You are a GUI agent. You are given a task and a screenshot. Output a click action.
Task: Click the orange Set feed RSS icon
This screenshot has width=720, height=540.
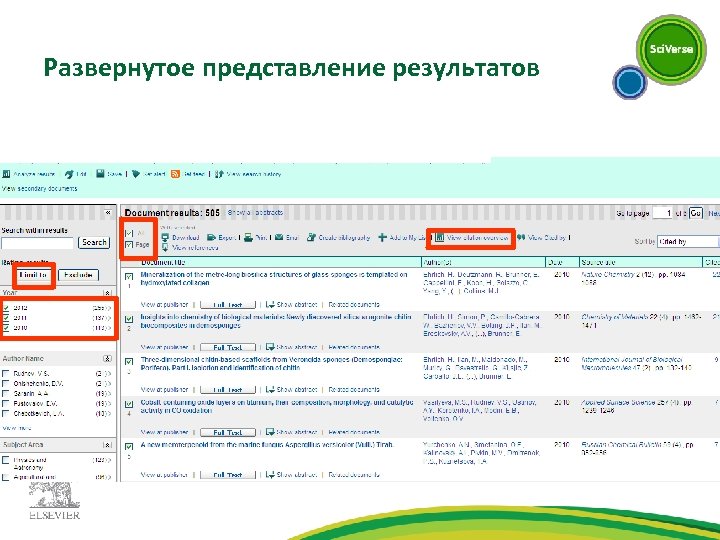(175, 174)
